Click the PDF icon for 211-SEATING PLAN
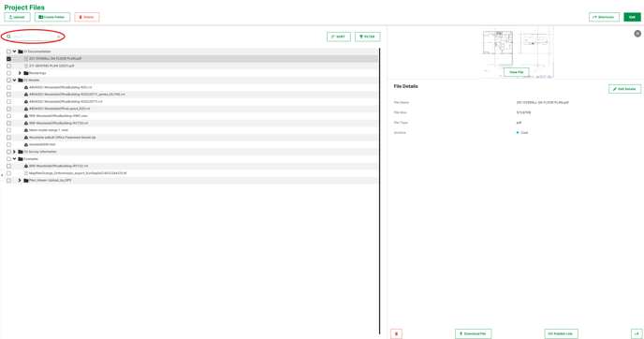The width and height of the screenshot is (644, 339). click(26, 66)
